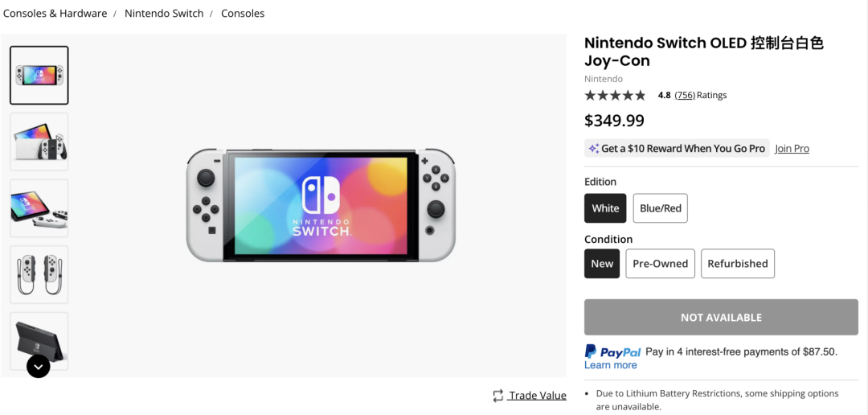Click the 756 ratings link
Screen dimensions: 868x415
point(685,95)
